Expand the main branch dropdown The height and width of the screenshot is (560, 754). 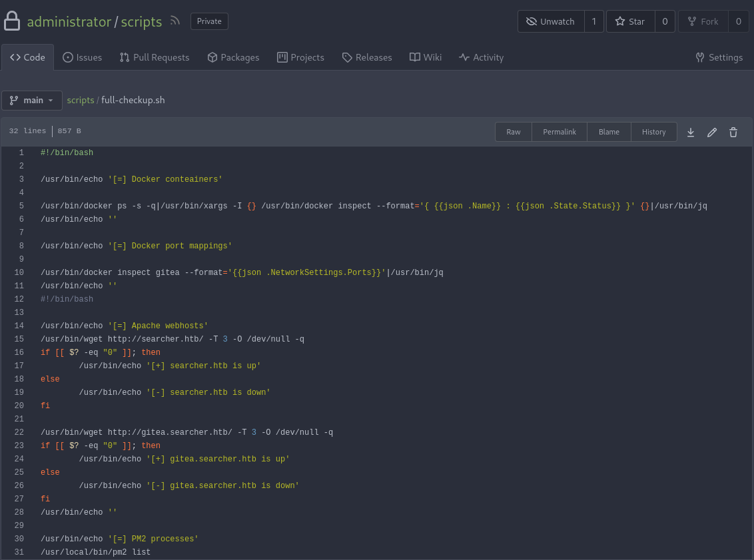click(x=32, y=101)
